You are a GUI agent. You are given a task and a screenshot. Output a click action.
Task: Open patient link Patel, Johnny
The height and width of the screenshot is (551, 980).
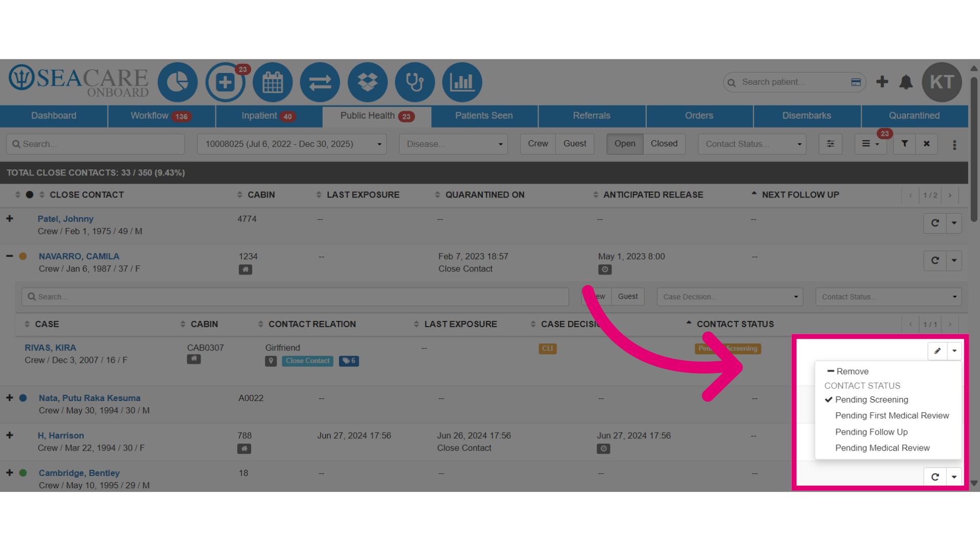point(65,219)
